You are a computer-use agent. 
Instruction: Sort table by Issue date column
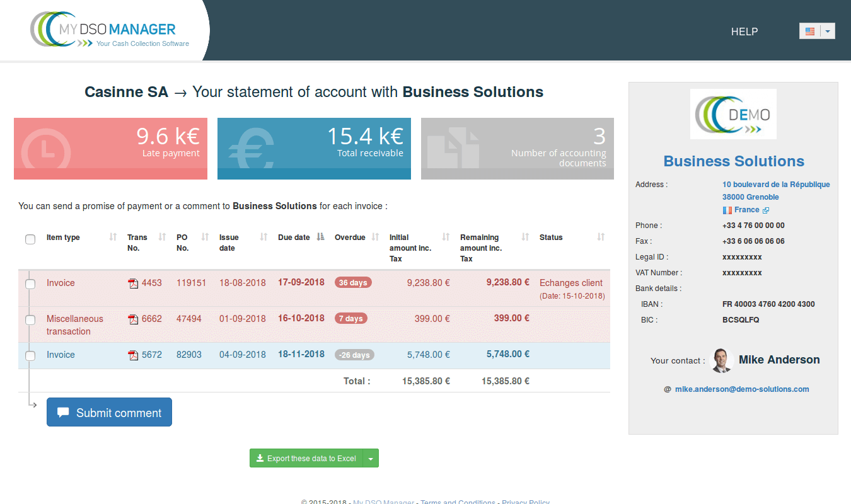pos(263,237)
